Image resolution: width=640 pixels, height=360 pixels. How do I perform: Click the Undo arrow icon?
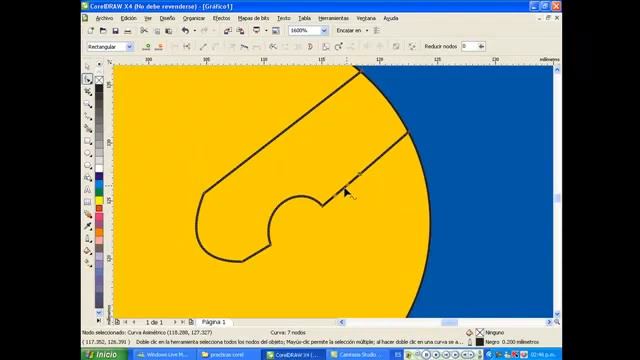185,31
